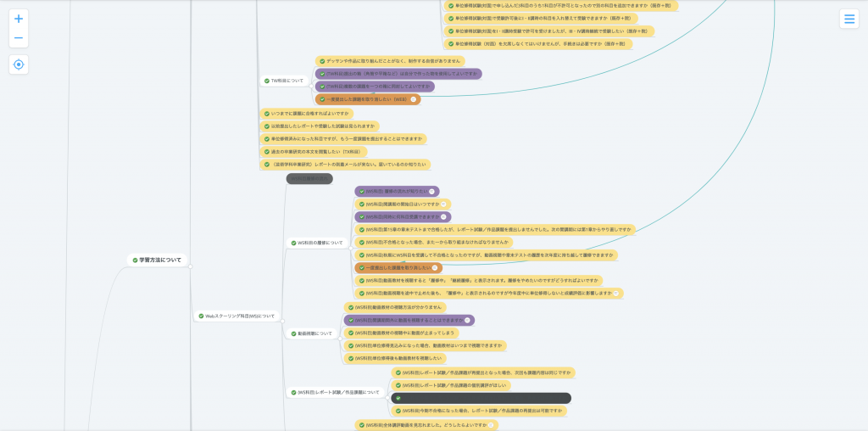Image resolution: width=868 pixels, height=431 pixels.
Task: Select purple node (TW科目)複数の課題を一つの箱に同封
Action: (x=376, y=87)
